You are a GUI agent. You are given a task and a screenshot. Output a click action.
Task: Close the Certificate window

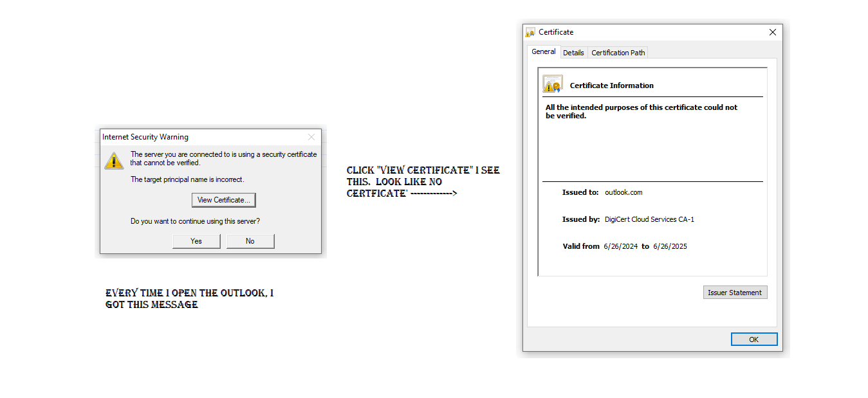773,32
